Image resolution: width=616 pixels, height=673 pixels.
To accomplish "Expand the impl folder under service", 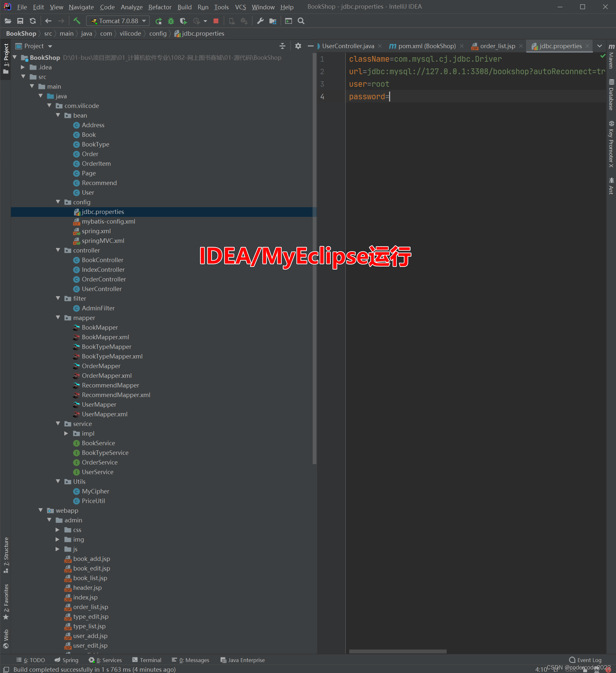I will pyautogui.click(x=66, y=433).
